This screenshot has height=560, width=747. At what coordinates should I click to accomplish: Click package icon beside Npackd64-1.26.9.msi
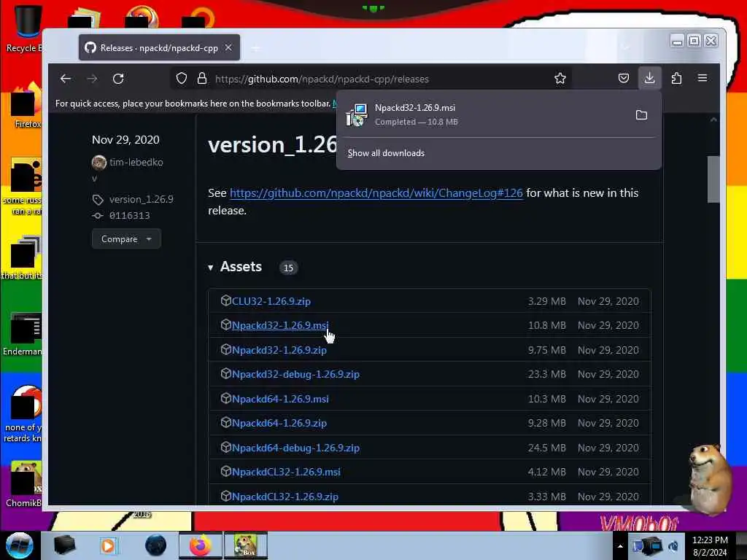coord(226,398)
